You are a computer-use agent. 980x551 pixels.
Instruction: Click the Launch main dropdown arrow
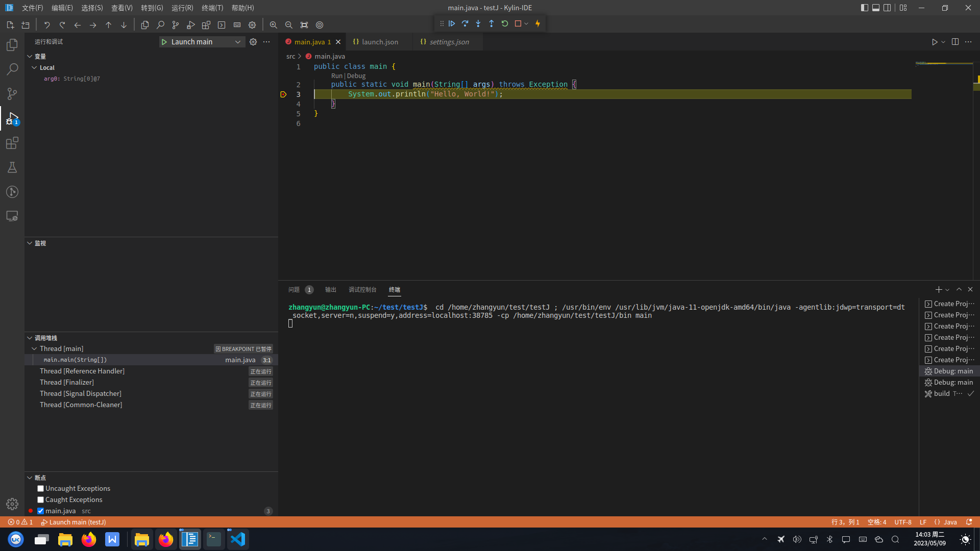[x=238, y=42]
